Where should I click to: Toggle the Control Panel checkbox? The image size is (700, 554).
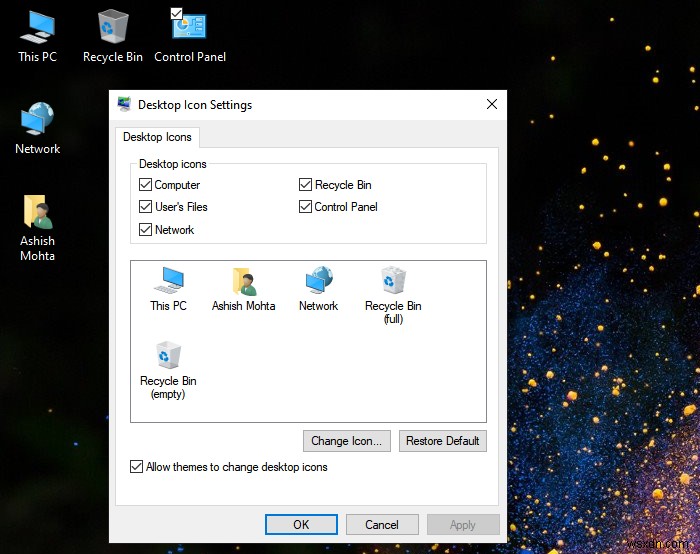point(305,206)
